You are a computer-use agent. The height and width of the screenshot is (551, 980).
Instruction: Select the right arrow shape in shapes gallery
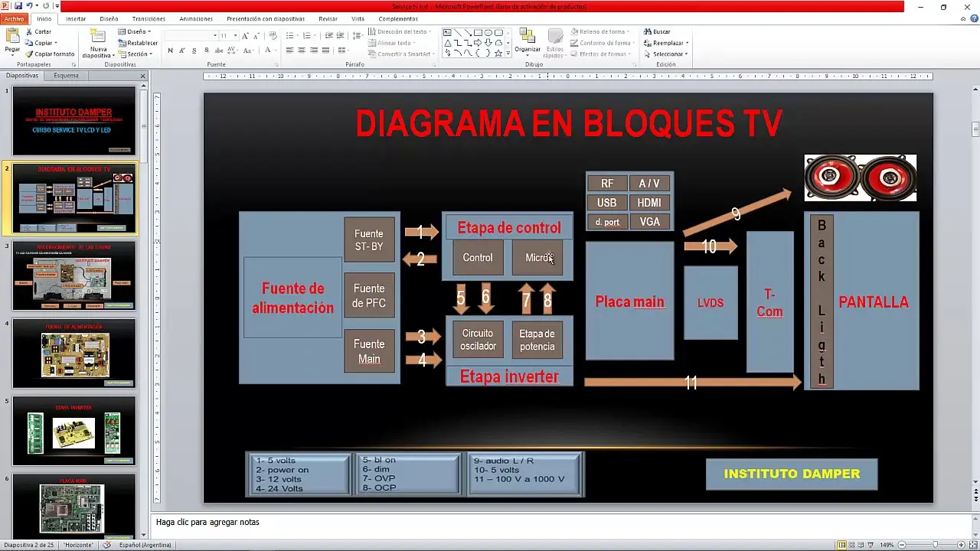(x=478, y=43)
